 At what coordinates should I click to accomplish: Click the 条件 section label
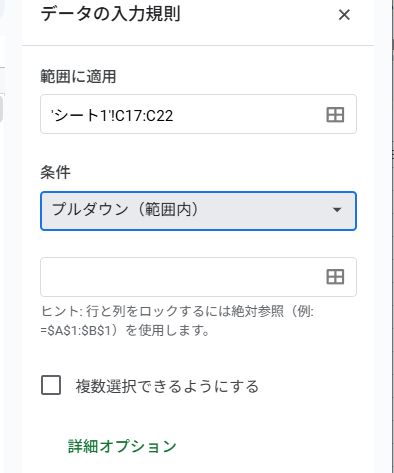(55, 172)
